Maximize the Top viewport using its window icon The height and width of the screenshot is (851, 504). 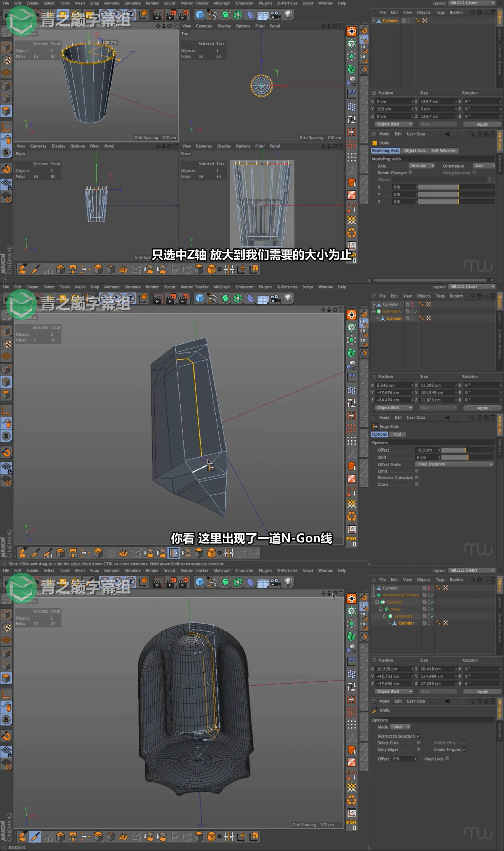[341, 26]
